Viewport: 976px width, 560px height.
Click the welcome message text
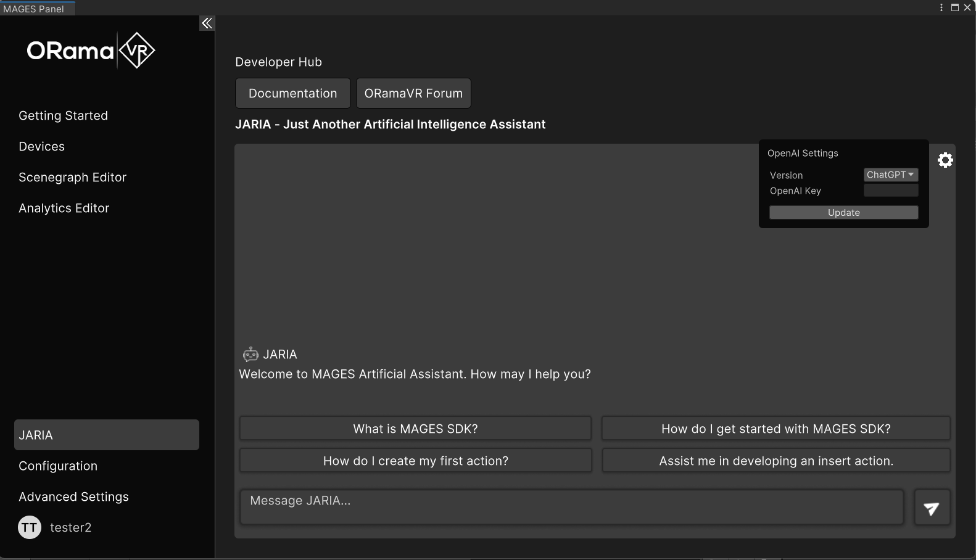coord(415,374)
